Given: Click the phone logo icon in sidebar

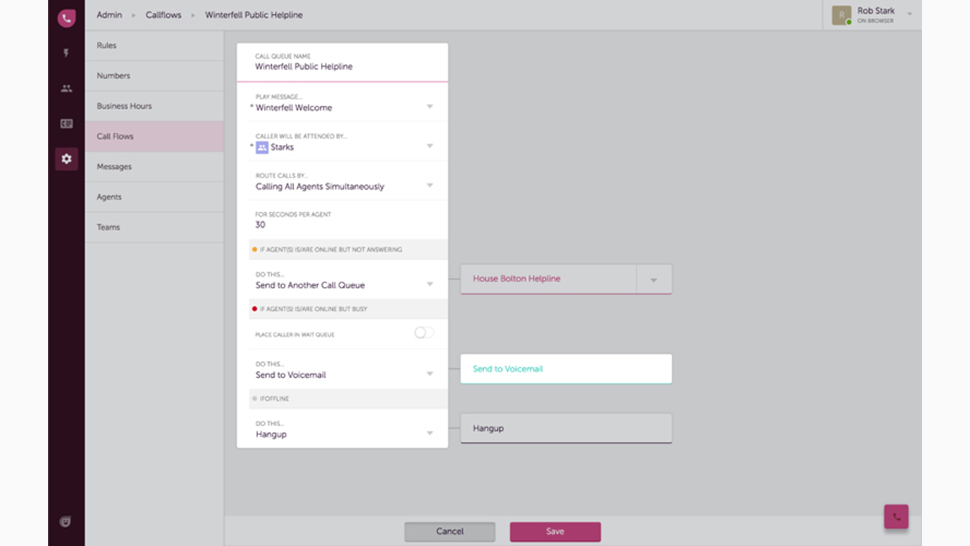Looking at the screenshot, I should (x=66, y=18).
